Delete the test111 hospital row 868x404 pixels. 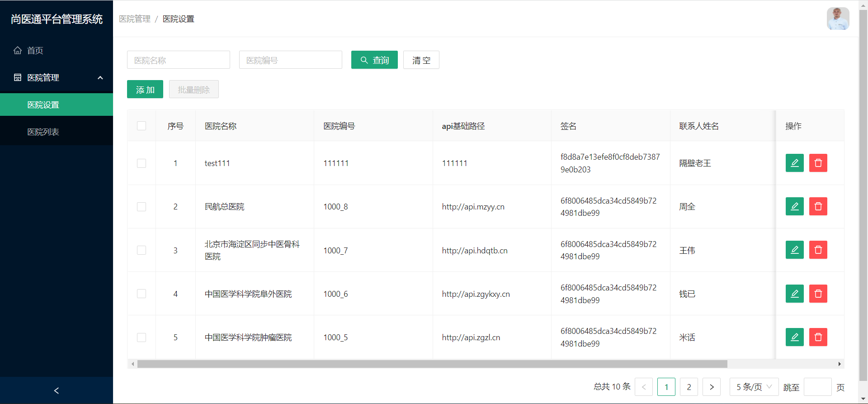coord(818,163)
